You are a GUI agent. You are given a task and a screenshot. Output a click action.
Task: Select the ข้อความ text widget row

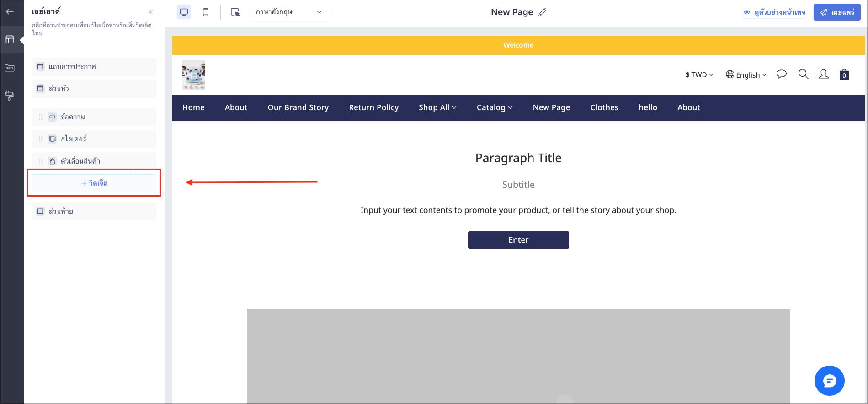point(94,117)
